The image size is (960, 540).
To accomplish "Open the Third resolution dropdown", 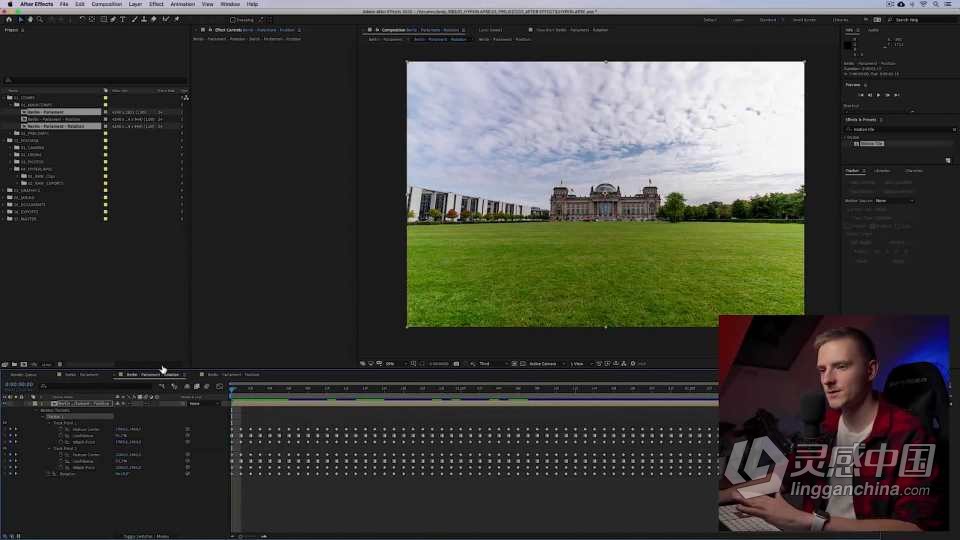I will tap(493, 364).
